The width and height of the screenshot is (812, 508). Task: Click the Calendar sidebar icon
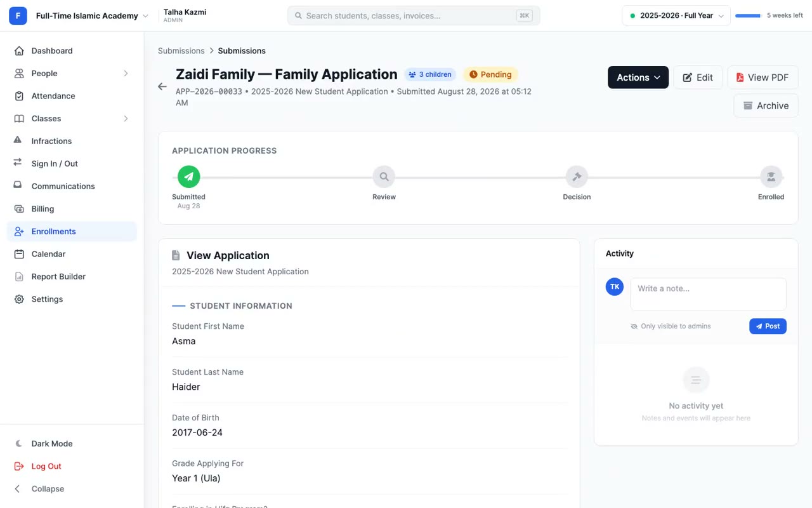(19, 254)
